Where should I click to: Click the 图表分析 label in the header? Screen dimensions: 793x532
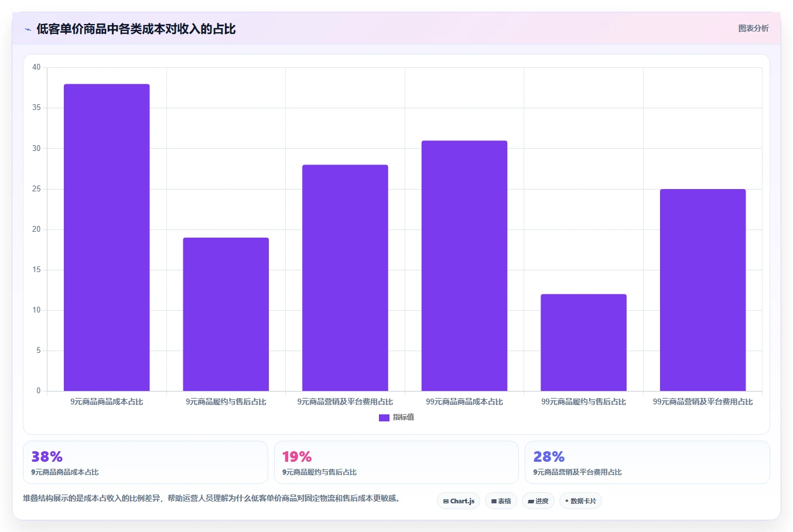pos(753,28)
